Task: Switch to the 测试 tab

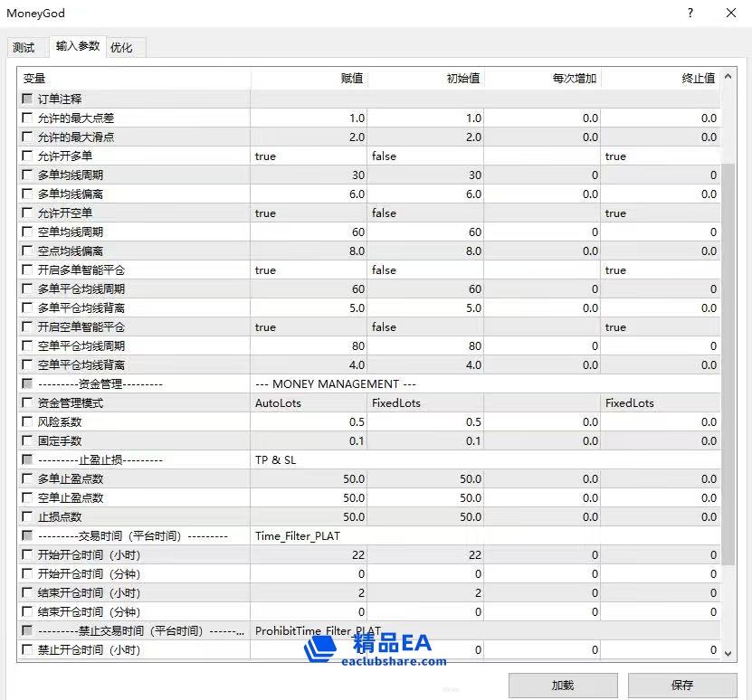Action: point(24,47)
